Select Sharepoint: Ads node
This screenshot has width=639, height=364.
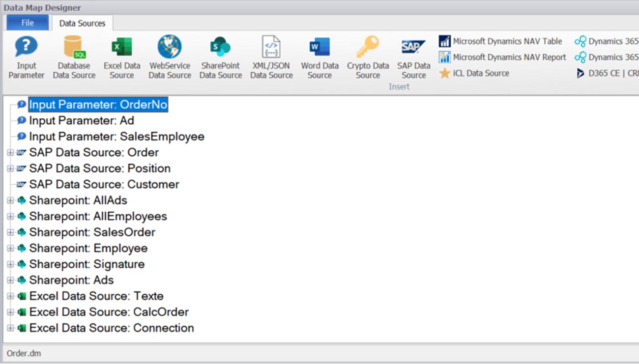(71, 280)
